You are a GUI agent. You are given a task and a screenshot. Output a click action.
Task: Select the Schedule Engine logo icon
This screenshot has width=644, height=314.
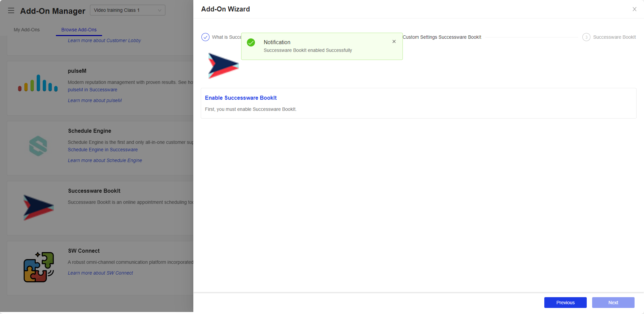(38, 146)
